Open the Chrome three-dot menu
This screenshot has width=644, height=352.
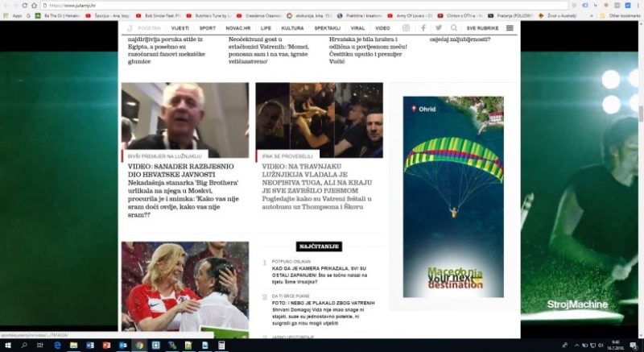[x=638, y=6]
